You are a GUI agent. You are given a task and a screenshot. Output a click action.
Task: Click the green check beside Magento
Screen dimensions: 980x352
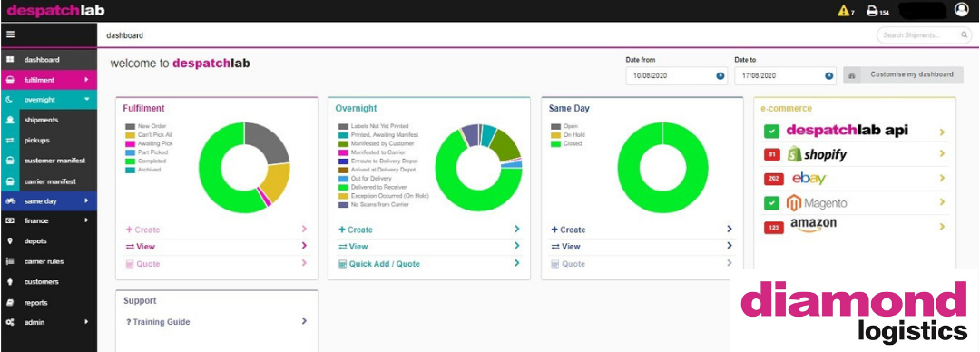click(772, 203)
